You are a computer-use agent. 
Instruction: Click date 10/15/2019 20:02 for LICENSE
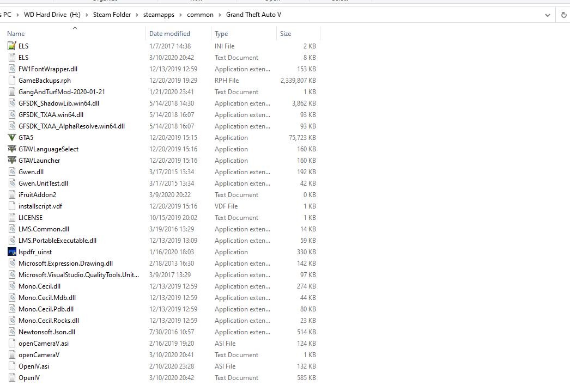173,218
